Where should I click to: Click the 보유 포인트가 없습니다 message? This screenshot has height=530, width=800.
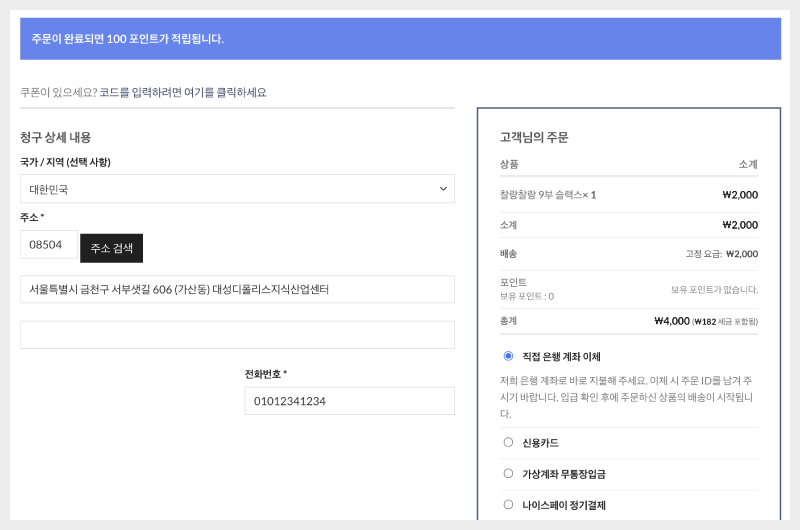pos(714,289)
